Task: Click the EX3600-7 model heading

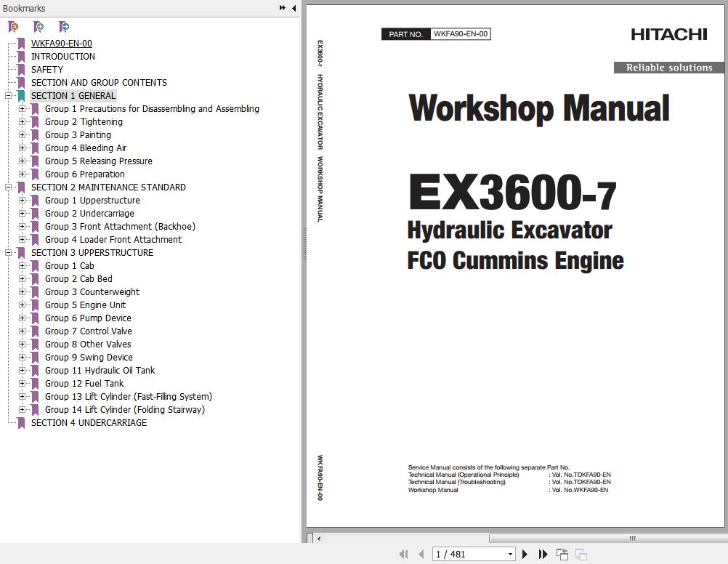Action: coord(512,193)
